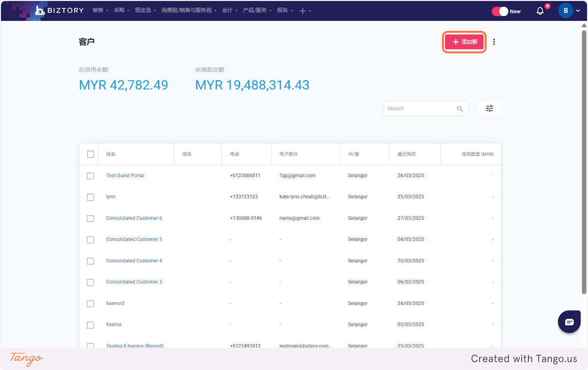Open the 产品/服务 menu
588x370 pixels.
(x=258, y=10)
